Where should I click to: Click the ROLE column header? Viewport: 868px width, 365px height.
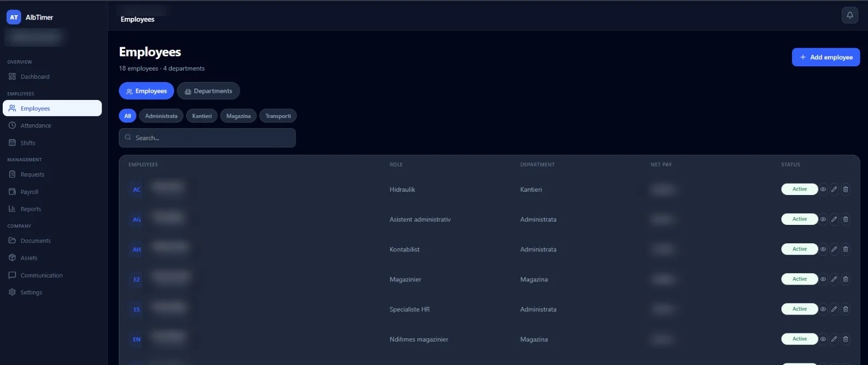coord(396,165)
